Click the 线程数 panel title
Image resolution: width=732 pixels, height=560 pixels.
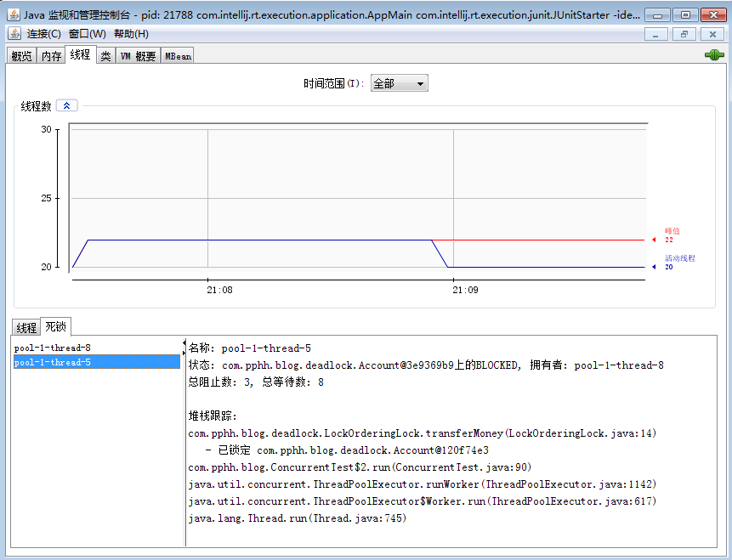(36, 106)
